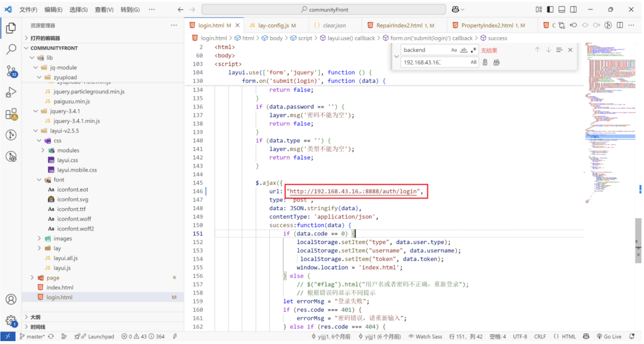Open Source Control view with 32 badge
Screen dimensions: 644x344
(x=11, y=71)
